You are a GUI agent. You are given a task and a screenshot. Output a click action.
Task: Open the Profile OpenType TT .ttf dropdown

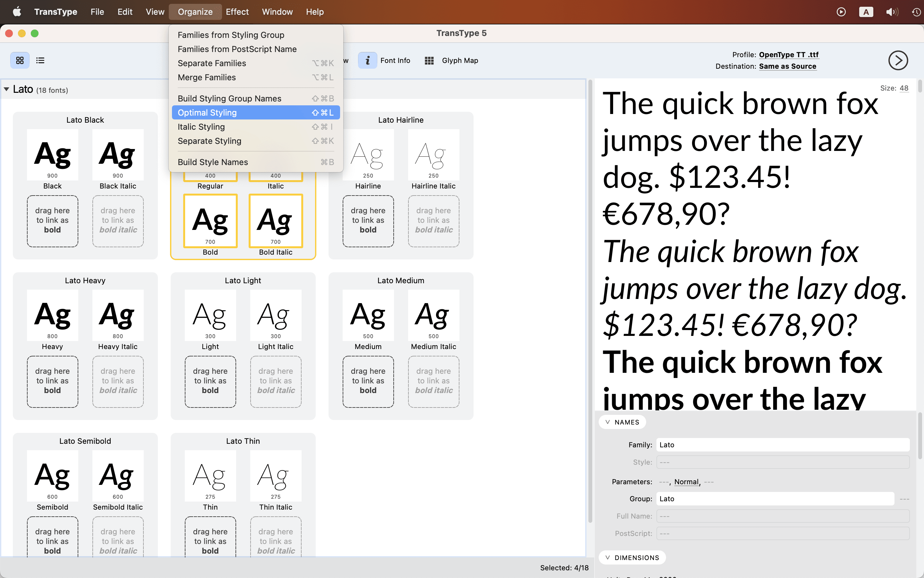789,55
